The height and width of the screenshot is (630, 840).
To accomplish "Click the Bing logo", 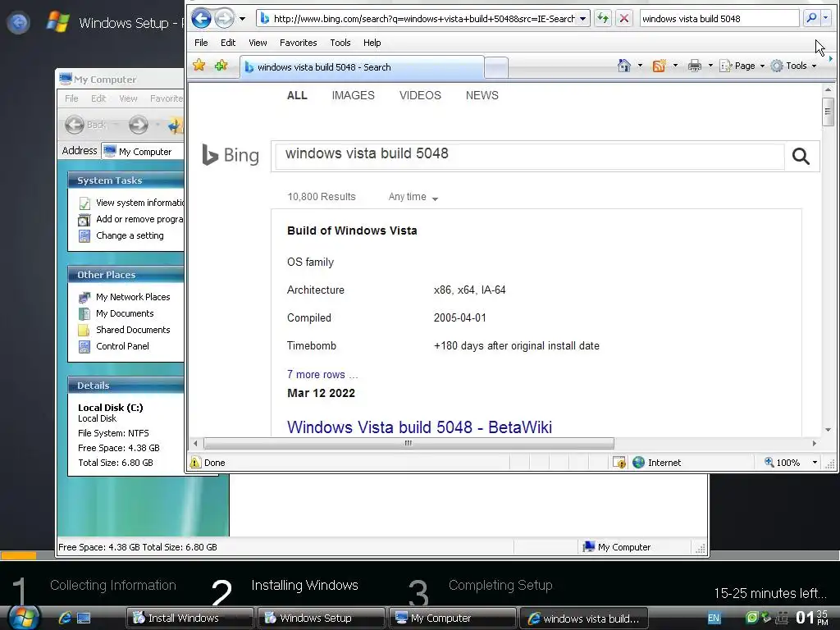I will coord(231,155).
